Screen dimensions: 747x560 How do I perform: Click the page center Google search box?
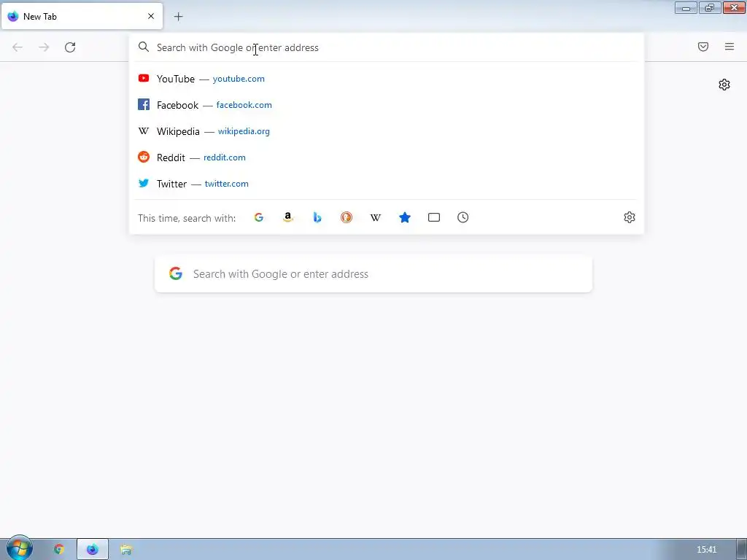(x=373, y=274)
